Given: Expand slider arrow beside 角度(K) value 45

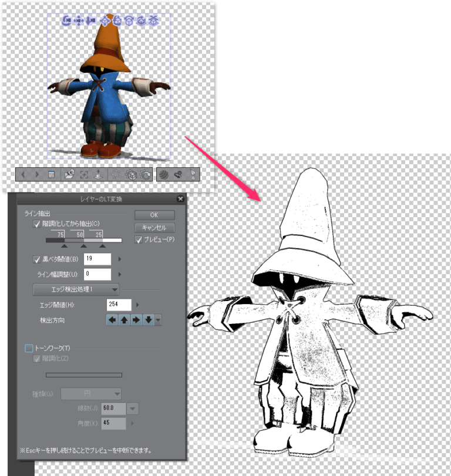Looking at the screenshot, I should (x=132, y=423).
